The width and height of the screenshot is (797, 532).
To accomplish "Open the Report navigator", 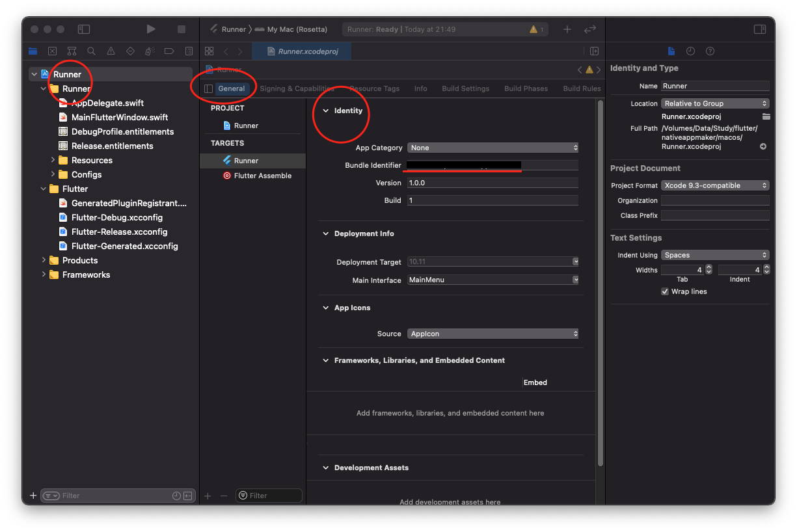I will click(189, 51).
